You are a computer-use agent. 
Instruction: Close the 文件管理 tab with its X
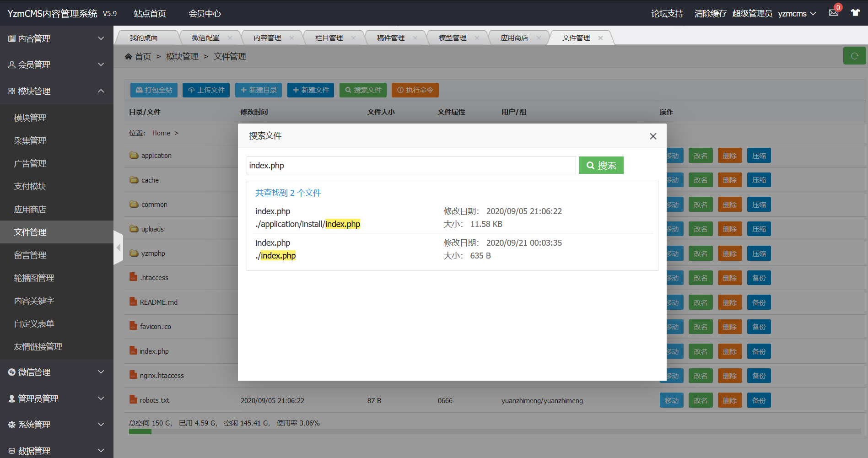click(600, 38)
